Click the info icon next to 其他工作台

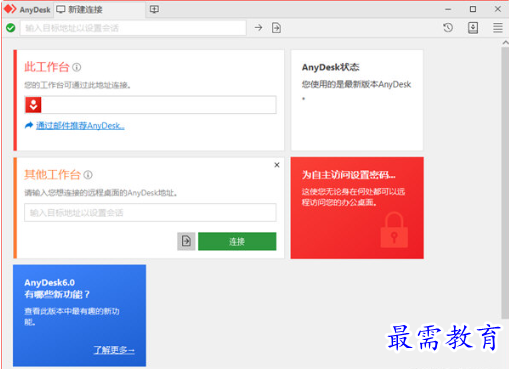[x=88, y=175]
